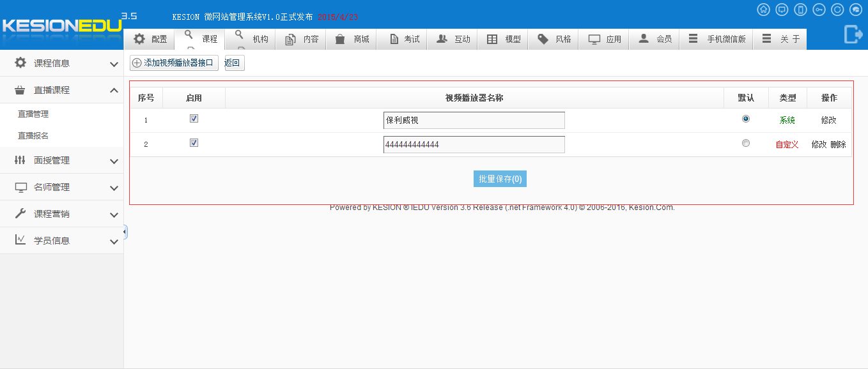Image resolution: width=868 pixels, height=369 pixels.
Task: Click the monitor screen icon in header
Action: pos(782,10)
